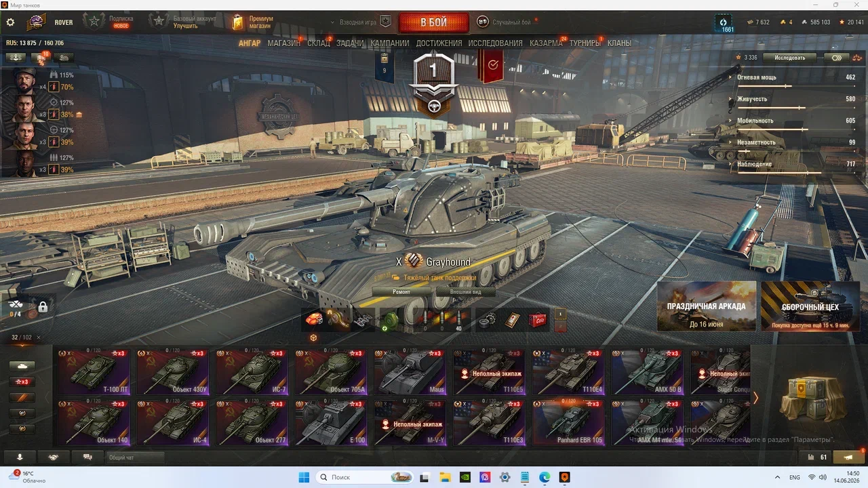Switch to the ИССЛЕДОВАНИЯ tab

[x=495, y=43]
